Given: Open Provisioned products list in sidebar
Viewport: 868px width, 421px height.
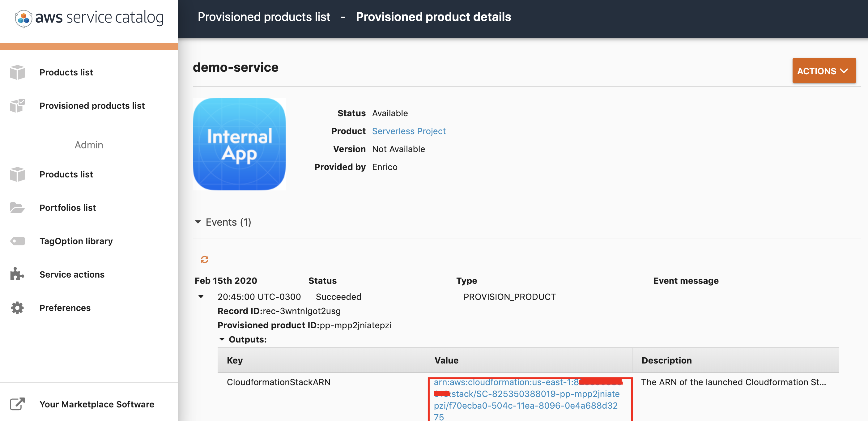Looking at the screenshot, I should (92, 105).
